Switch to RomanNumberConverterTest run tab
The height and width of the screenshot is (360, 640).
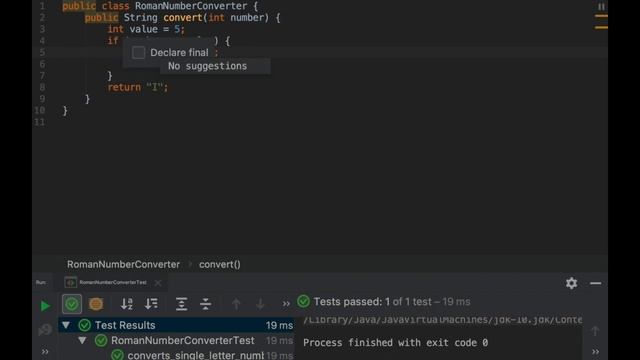click(113, 282)
